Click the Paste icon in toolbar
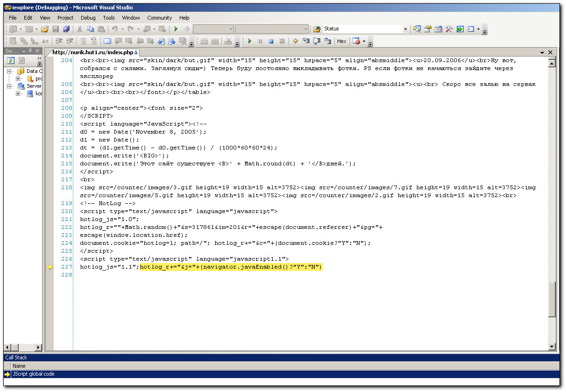This screenshot has height=392, width=566. (101, 29)
